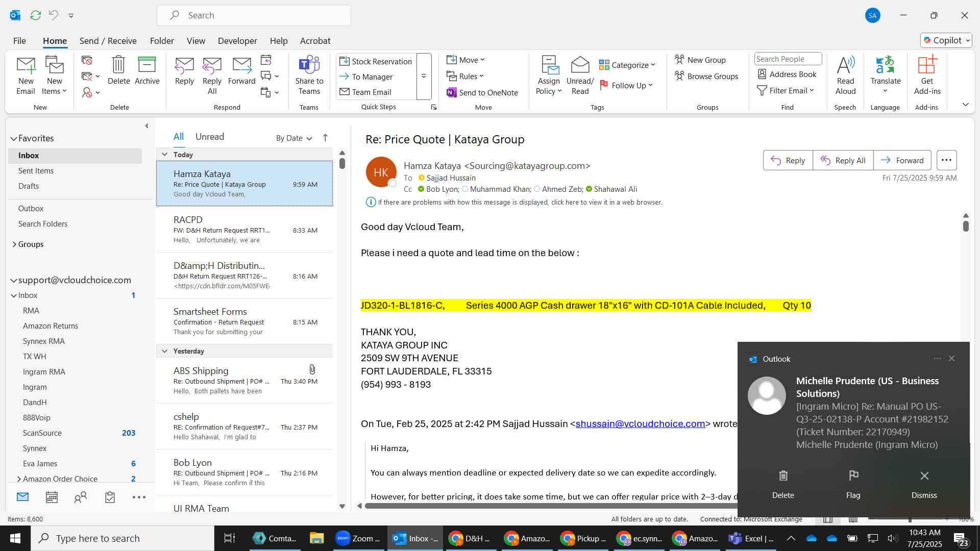Open the RACPD email in list
Image resolution: width=980 pixels, height=551 pixels.
244,230
